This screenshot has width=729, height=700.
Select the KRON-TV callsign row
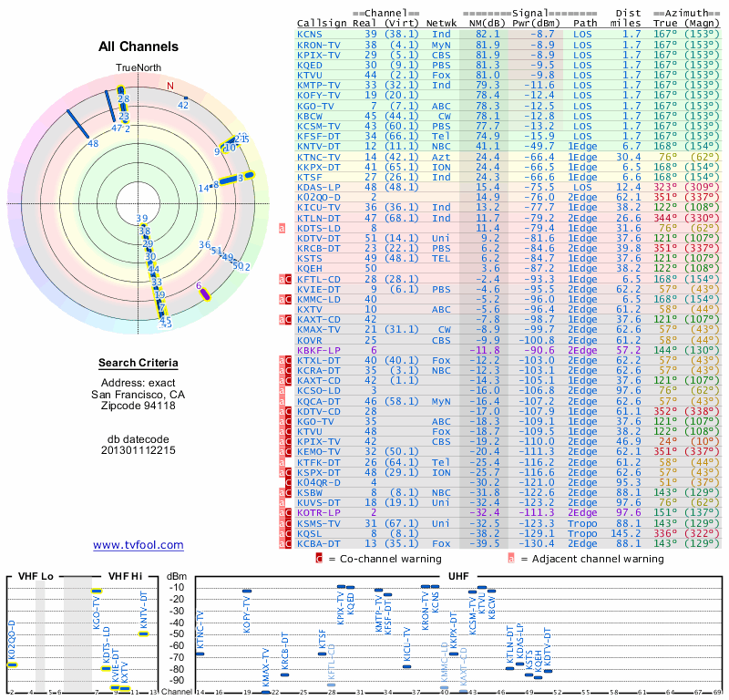(508, 45)
